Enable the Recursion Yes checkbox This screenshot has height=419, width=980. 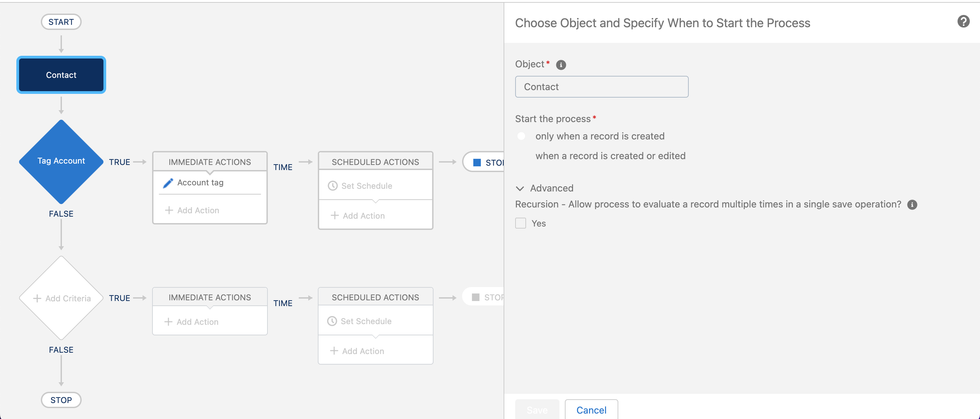pos(520,223)
